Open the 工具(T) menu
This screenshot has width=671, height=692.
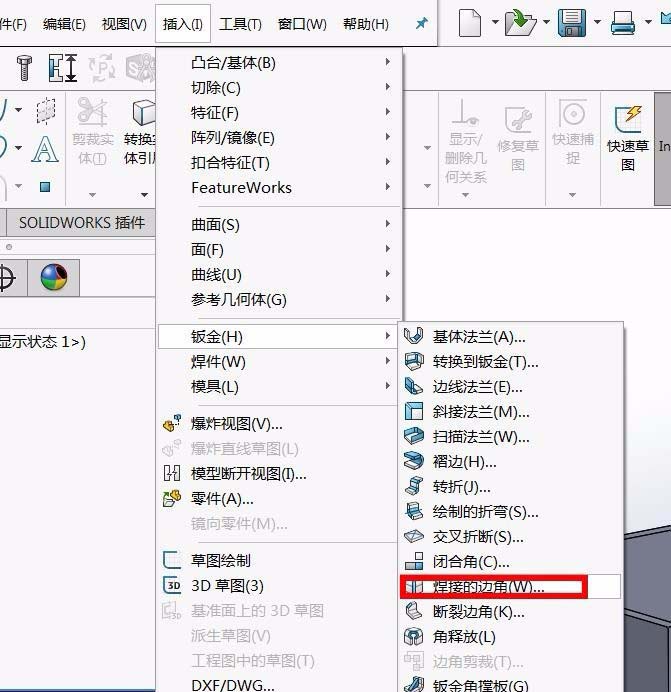tap(240, 24)
